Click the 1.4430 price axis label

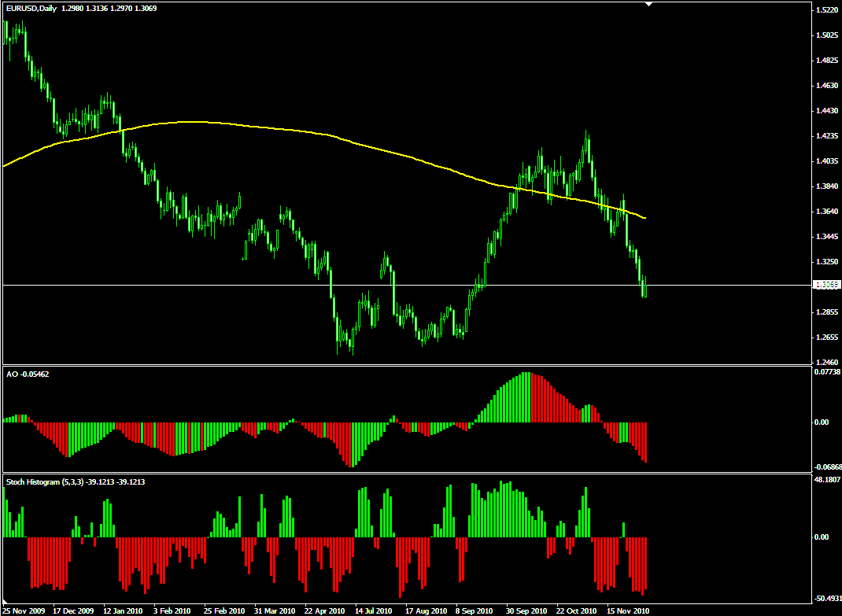[827, 111]
